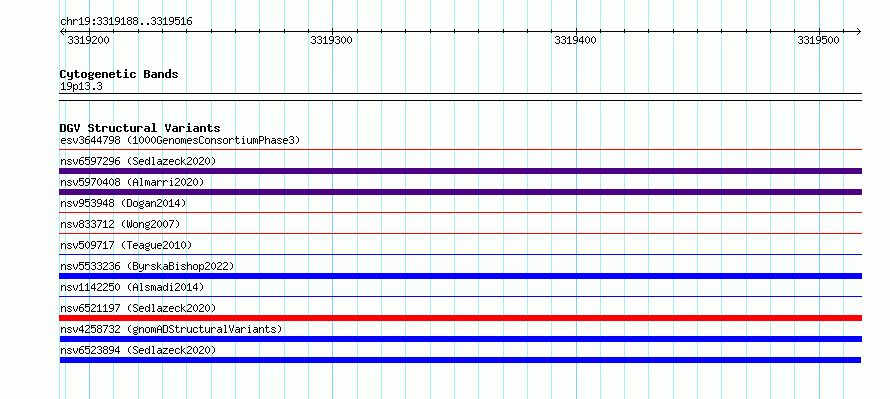Select the thin red esv3644798 variant line
This screenshot has width=890, height=399.
[460, 150]
